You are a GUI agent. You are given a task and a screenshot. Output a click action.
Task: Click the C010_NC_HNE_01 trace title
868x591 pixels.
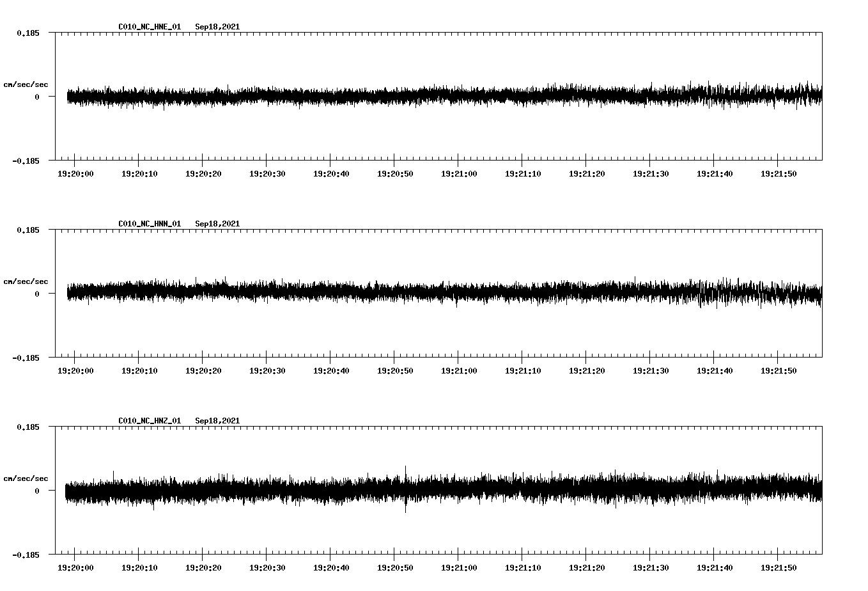coord(150,27)
